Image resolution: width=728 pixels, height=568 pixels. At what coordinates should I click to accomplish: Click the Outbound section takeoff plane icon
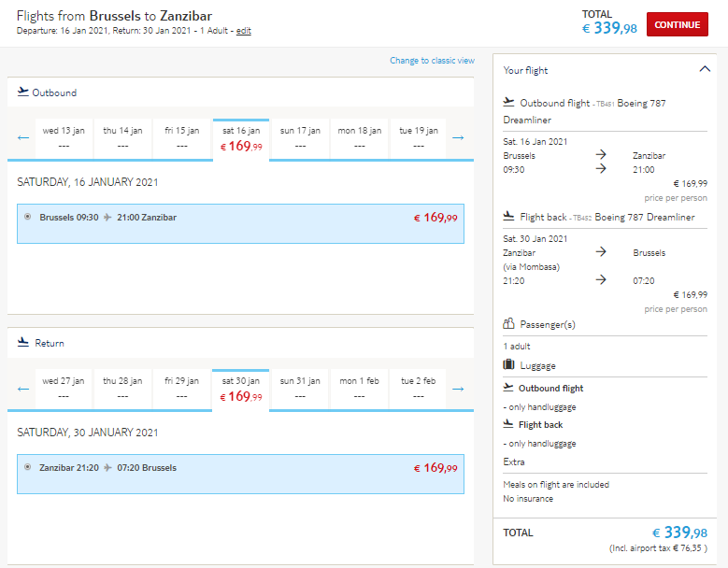tap(22, 92)
